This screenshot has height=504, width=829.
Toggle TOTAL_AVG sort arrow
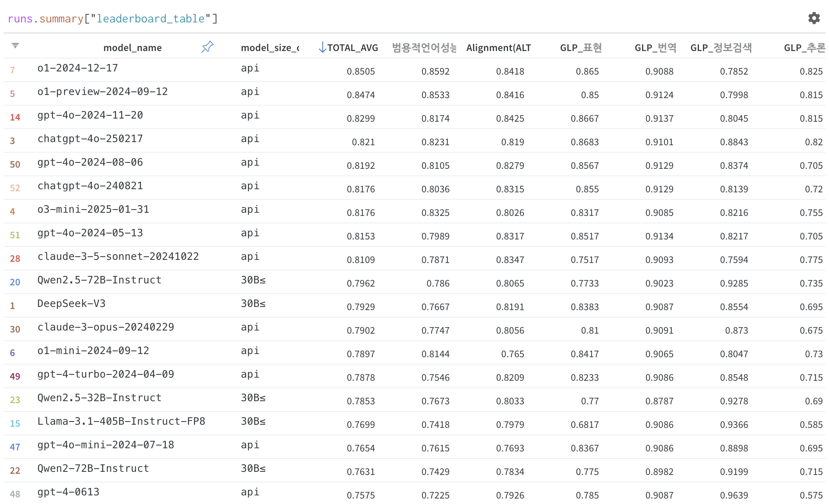pyautogui.click(x=322, y=47)
